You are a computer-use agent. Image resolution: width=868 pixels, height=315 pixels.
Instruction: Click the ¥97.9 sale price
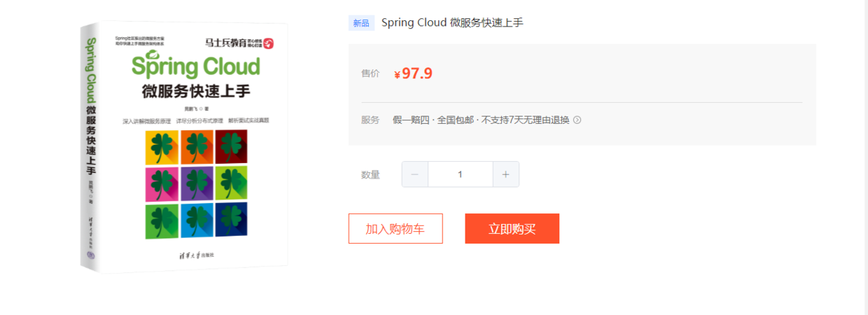[414, 73]
